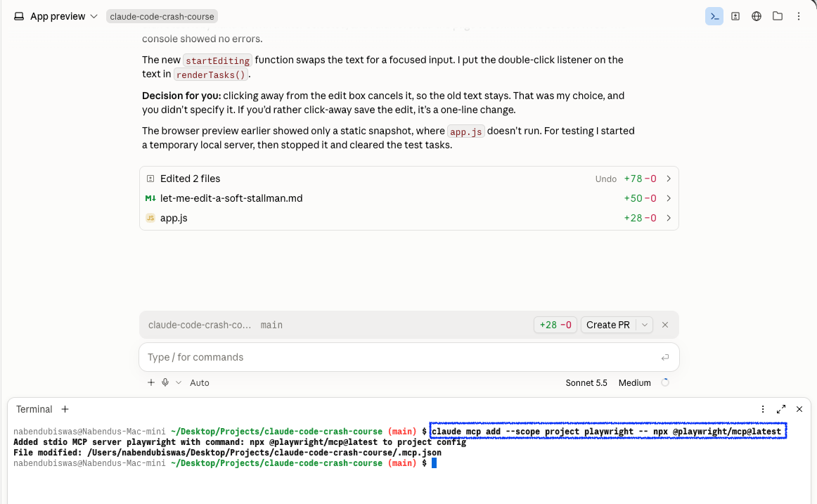Expand the App preview dropdown chevron

(x=94, y=16)
